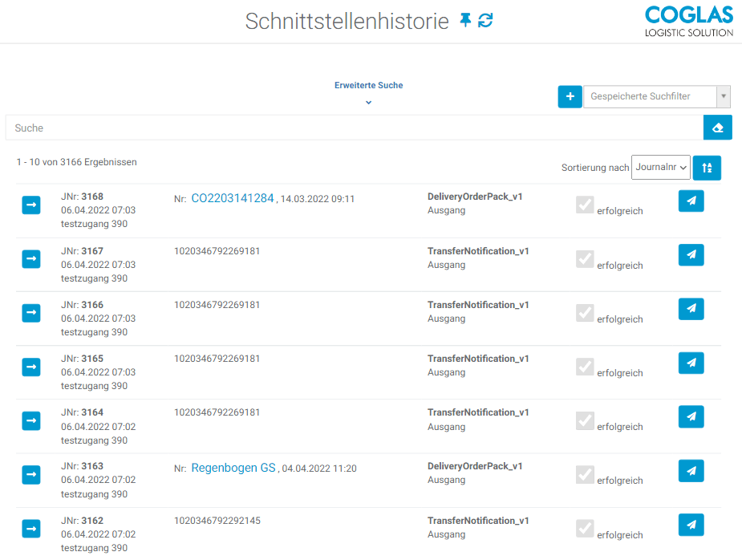Clear the search with the eraser button
Viewport: 742px width, 560px height.
click(x=717, y=128)
